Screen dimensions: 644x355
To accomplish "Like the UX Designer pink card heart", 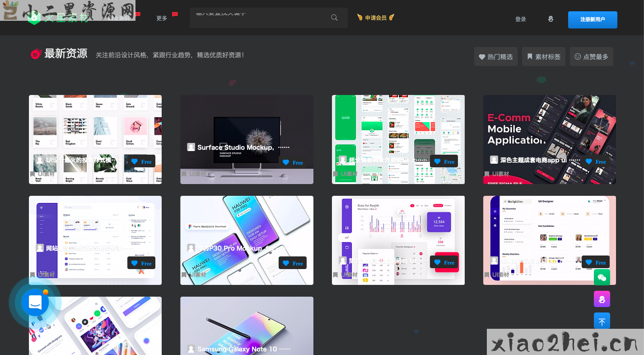I will point(589,262).
